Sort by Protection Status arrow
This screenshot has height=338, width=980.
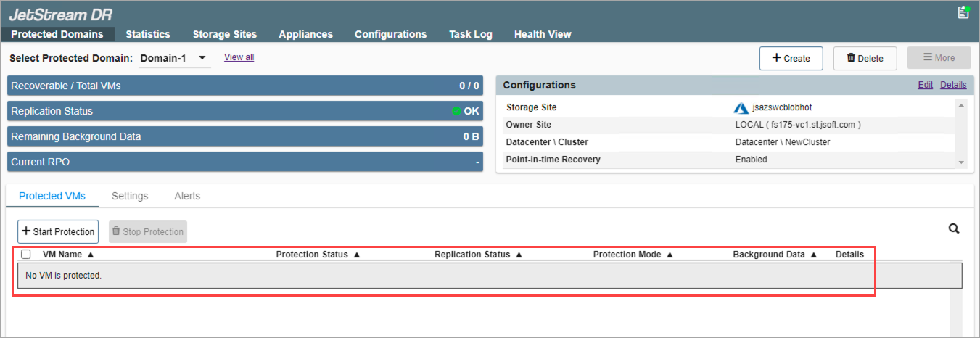(x=357, y=255)
